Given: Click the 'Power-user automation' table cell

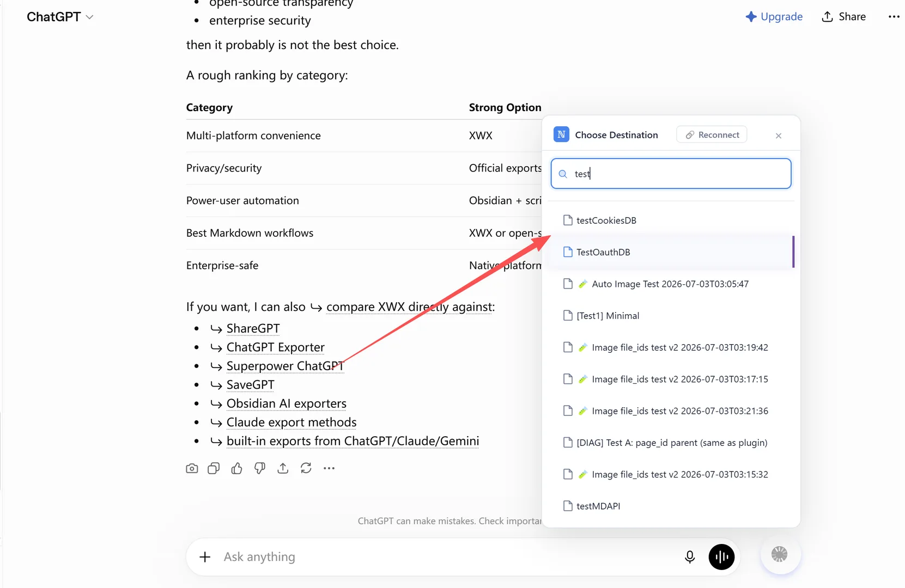Looking at the screenshot, I should (x=242, y=200).
